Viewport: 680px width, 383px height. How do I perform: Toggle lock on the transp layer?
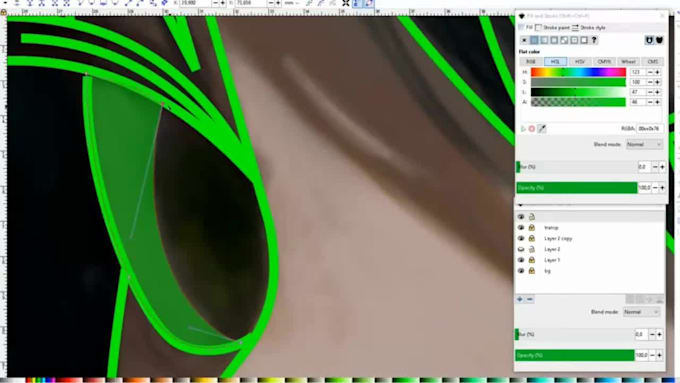click(532, 227)
